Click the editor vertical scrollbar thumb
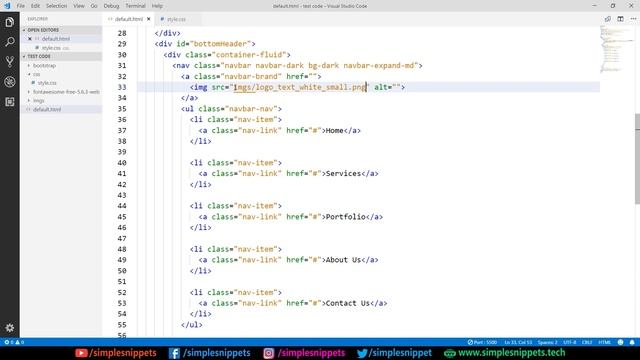The height and width of the screenshot is (360, 640). (637, 159)
